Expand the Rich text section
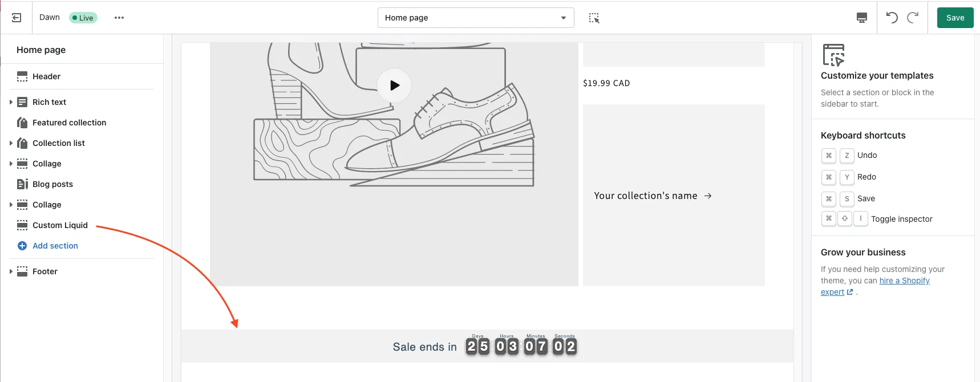The image size is (980, 382). click(11, 102)
